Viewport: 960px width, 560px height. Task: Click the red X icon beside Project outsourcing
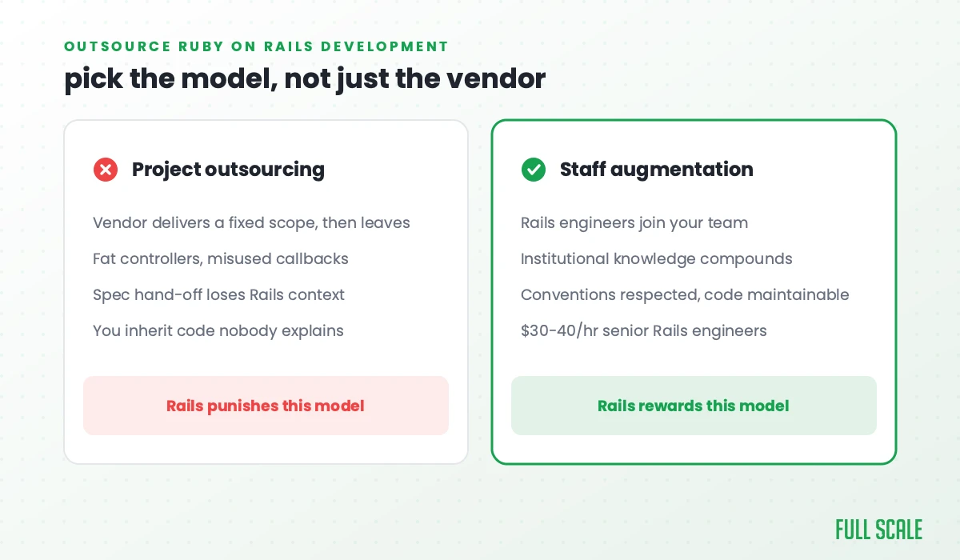coord(106,170)
